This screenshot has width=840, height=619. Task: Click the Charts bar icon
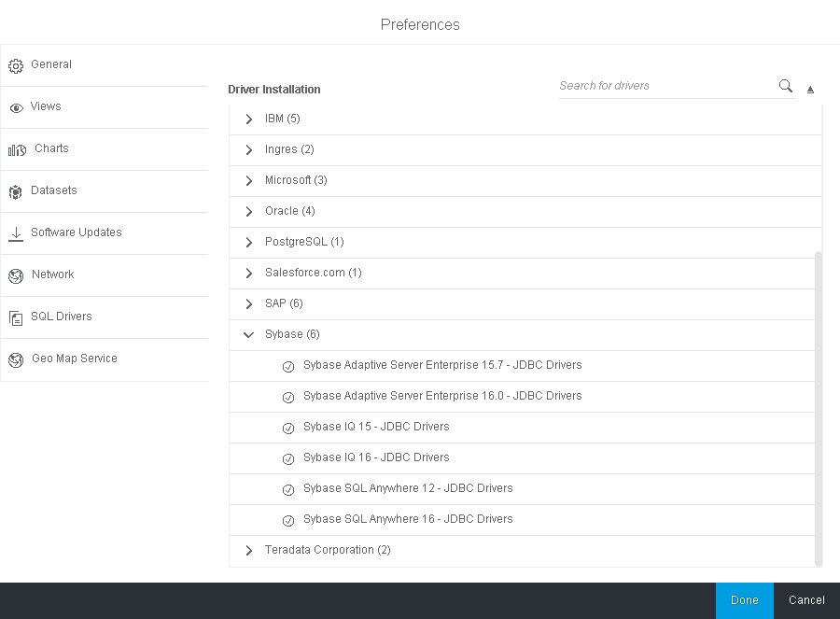(x=17, y=150)
